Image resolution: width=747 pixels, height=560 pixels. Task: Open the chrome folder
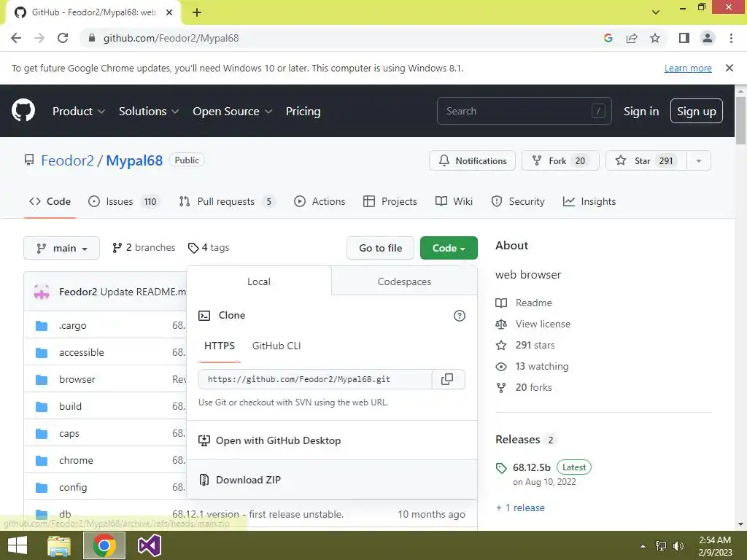pyautogui.click(x=76, y=461)
